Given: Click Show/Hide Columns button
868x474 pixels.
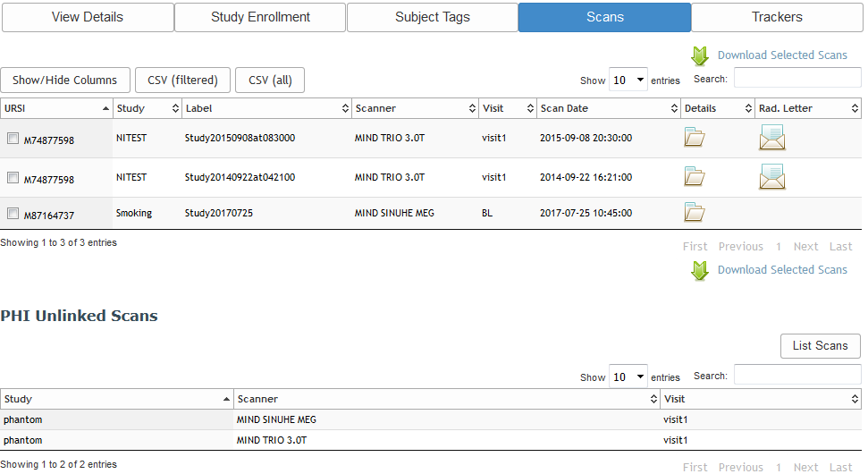Looking at the screenshot, I should pos(64,80).
